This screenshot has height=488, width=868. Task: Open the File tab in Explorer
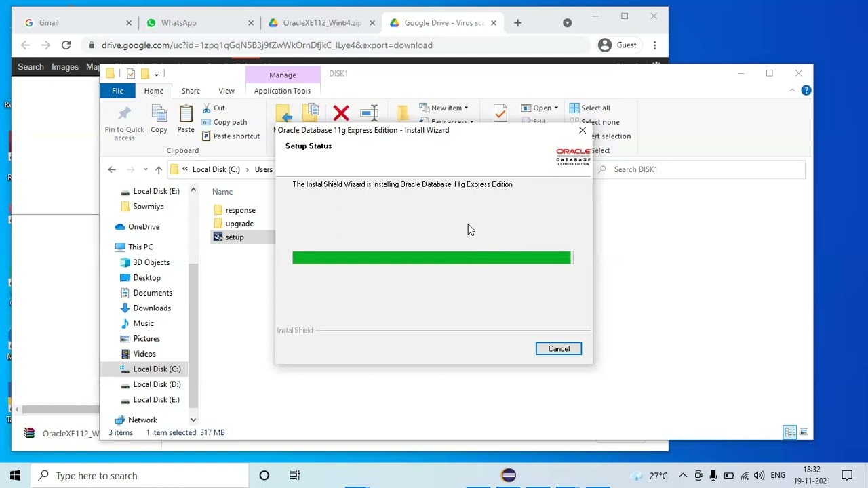pos(117,91)
